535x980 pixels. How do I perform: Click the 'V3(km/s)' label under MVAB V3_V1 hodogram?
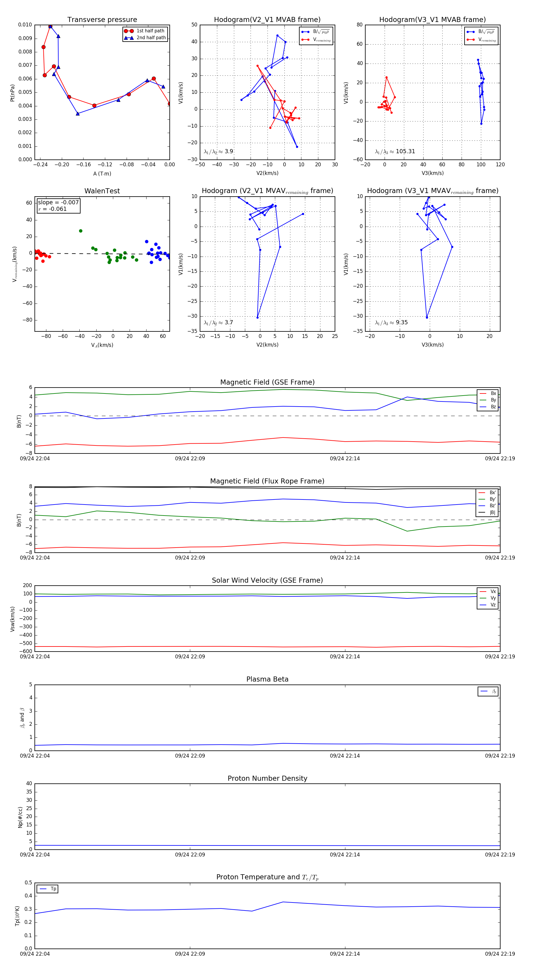coord(432,173)
